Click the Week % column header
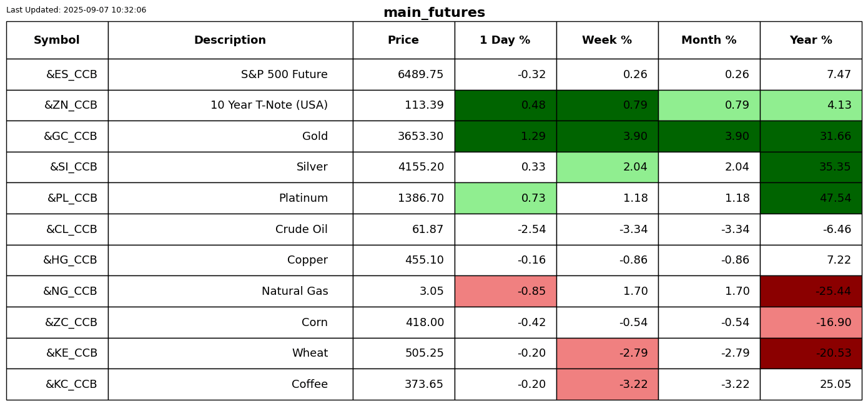 [x=607, y=40]
